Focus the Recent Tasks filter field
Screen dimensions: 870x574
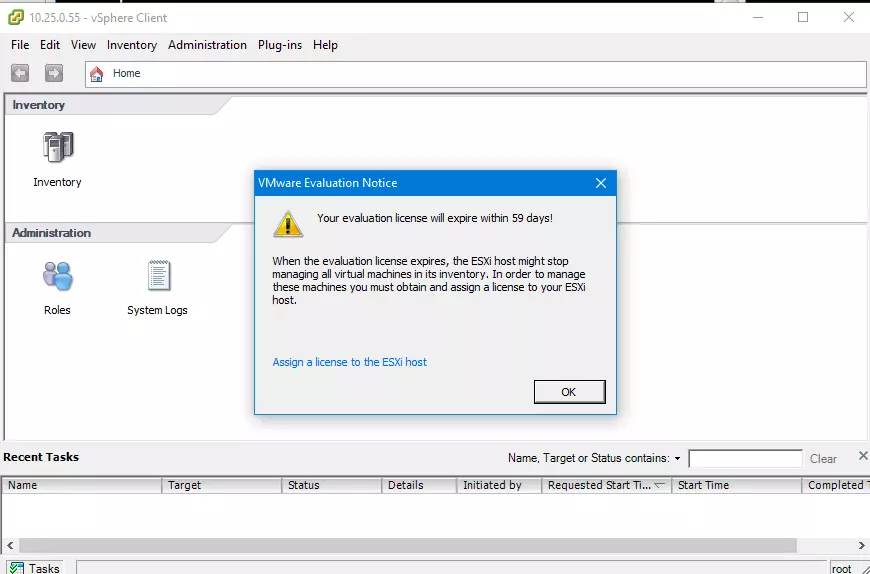(745, 459)
